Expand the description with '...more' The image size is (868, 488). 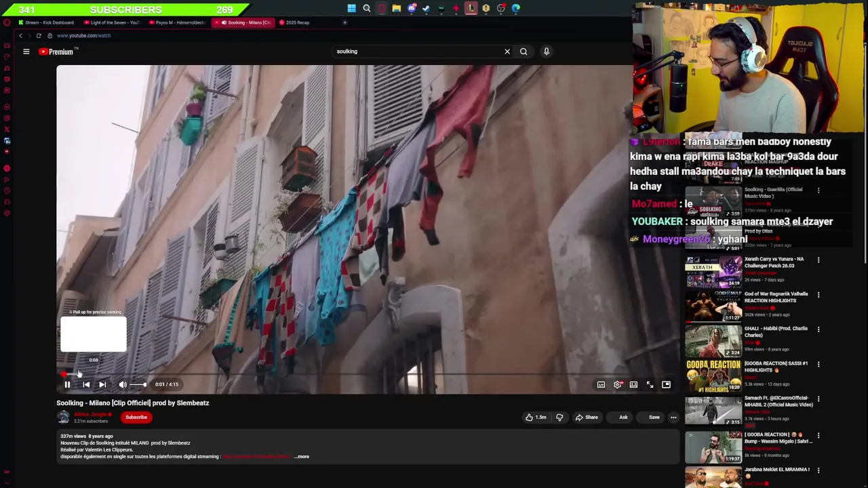tap(302, 457)
